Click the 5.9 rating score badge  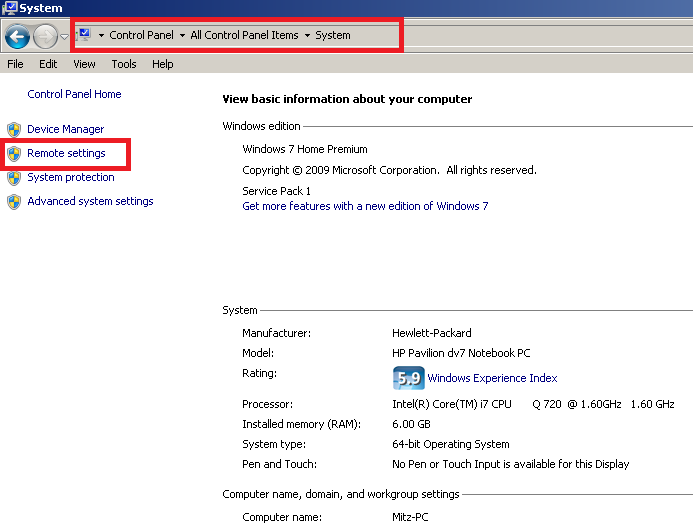[408, 378]
